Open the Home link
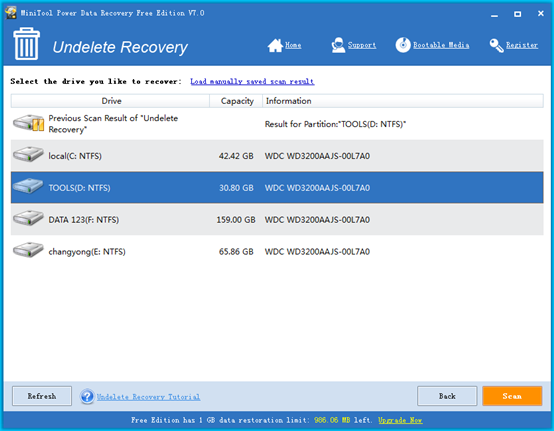 293,45
